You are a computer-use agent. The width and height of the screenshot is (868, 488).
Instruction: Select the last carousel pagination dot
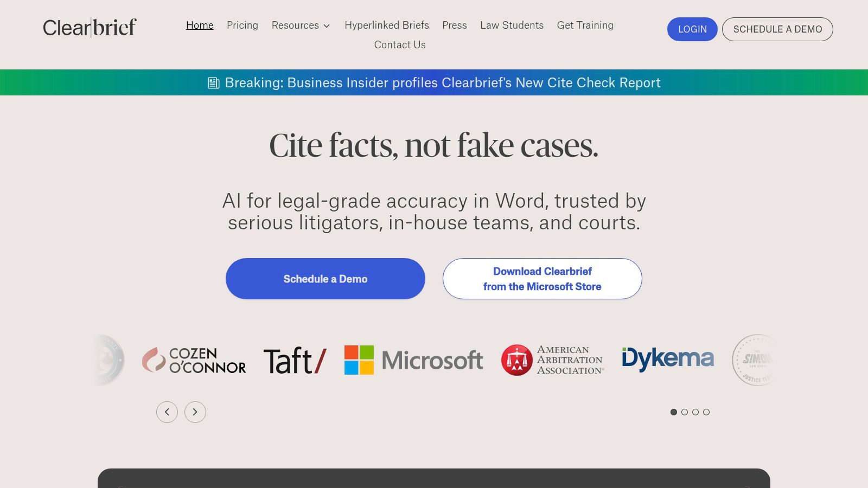click(706, 412)
